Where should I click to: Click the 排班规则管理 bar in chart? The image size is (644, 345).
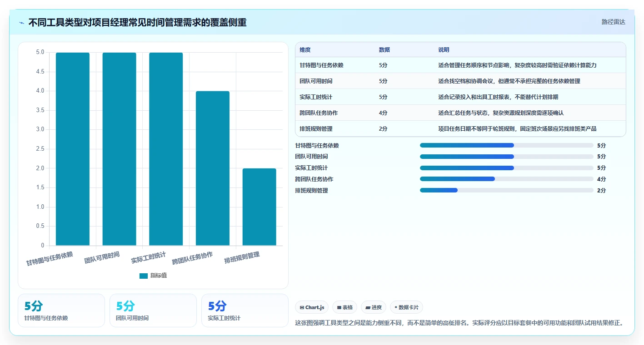coord(260,207)
